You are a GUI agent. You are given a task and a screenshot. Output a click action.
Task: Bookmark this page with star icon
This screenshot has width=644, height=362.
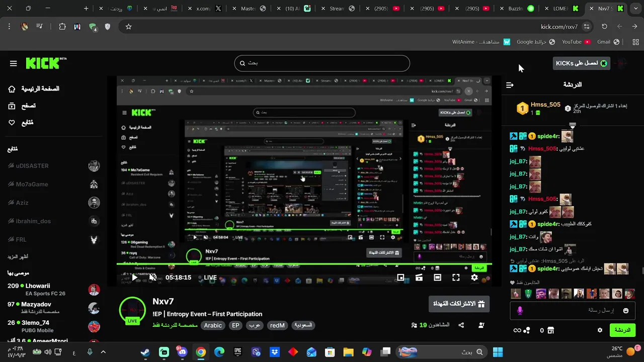128,27
